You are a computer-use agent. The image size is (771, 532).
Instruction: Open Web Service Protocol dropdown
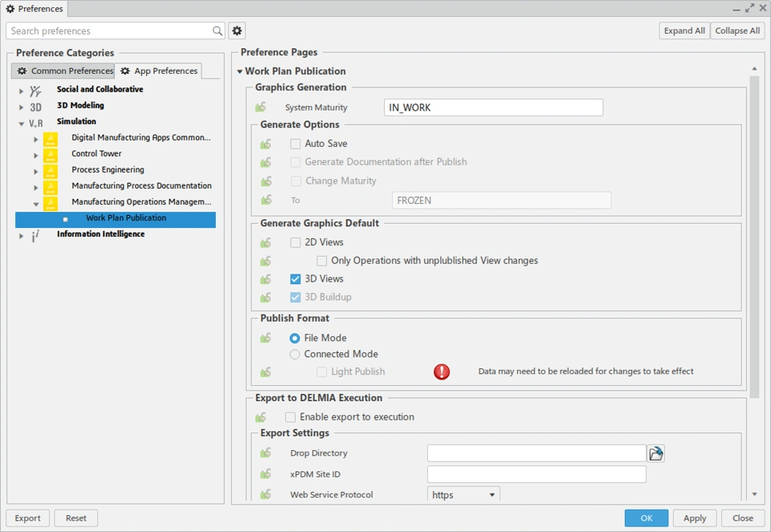pos(463,495)
